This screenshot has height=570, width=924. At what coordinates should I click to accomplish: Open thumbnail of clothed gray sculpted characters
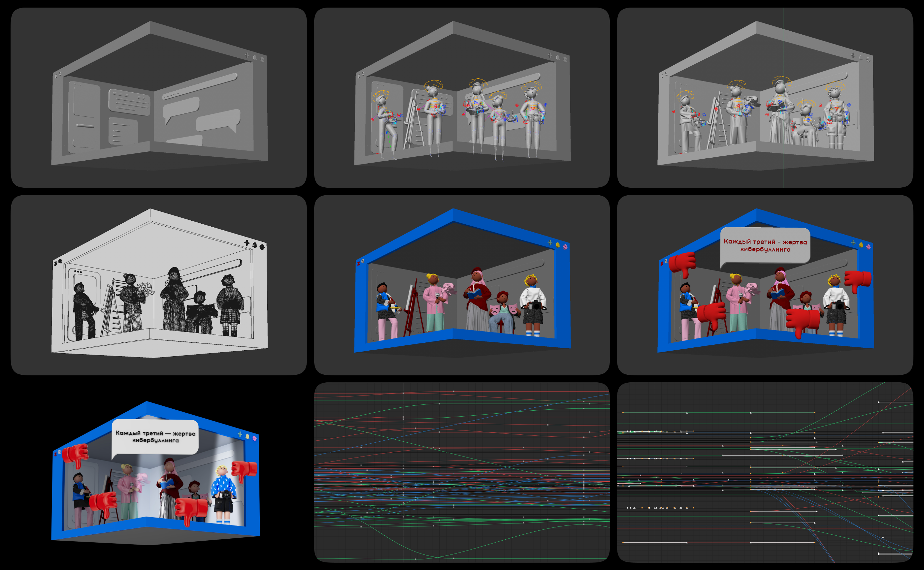coord(765,98)
